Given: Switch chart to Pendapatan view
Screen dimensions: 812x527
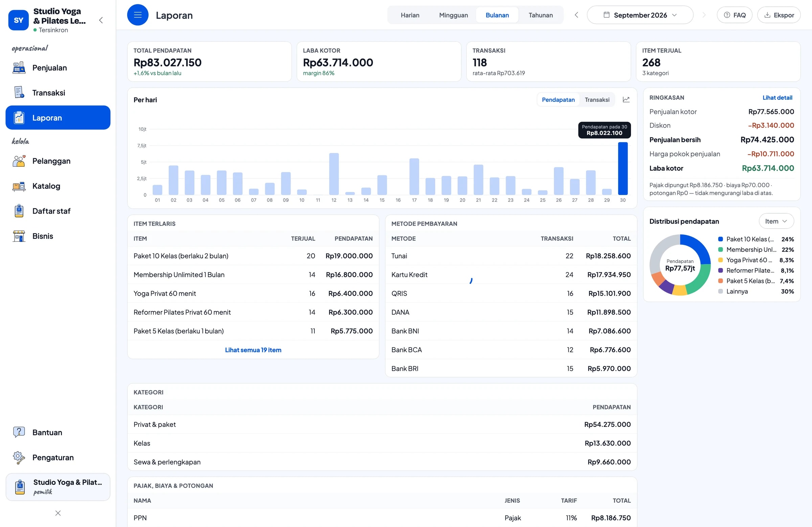Looking at the screenshot, I should click(x=558, y=99).
